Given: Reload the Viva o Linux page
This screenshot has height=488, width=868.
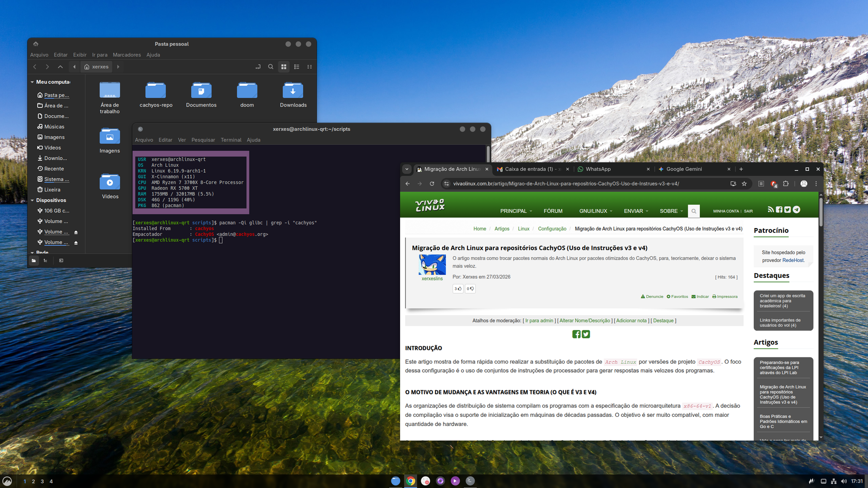Looking at the screenshot, I should [x=432, y=184].
